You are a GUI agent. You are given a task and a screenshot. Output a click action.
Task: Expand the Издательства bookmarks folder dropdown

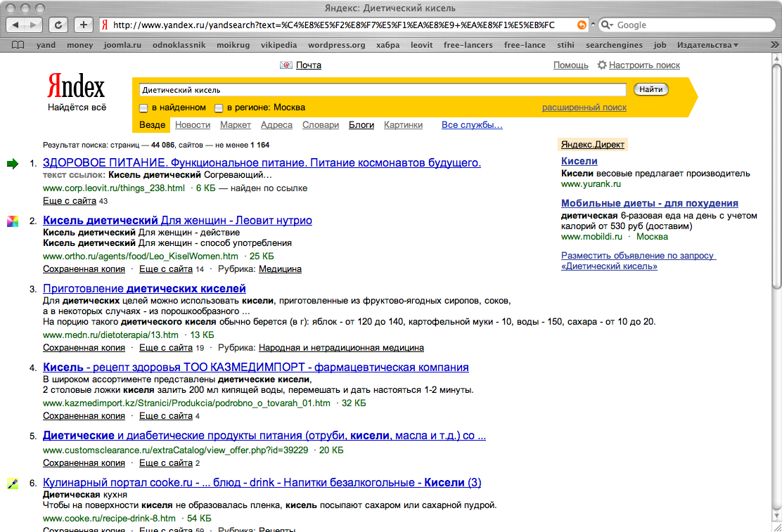tap(707, 45)
